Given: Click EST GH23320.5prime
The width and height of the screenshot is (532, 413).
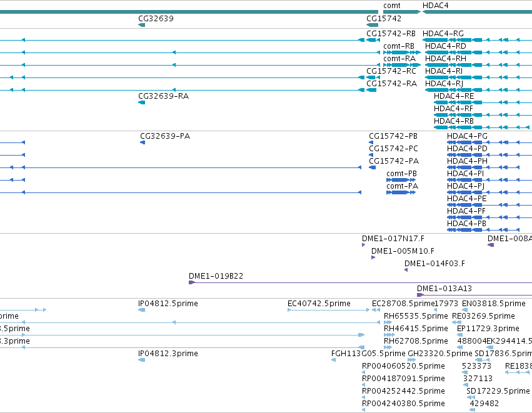Looking at the screenshot, I should 439,354.
